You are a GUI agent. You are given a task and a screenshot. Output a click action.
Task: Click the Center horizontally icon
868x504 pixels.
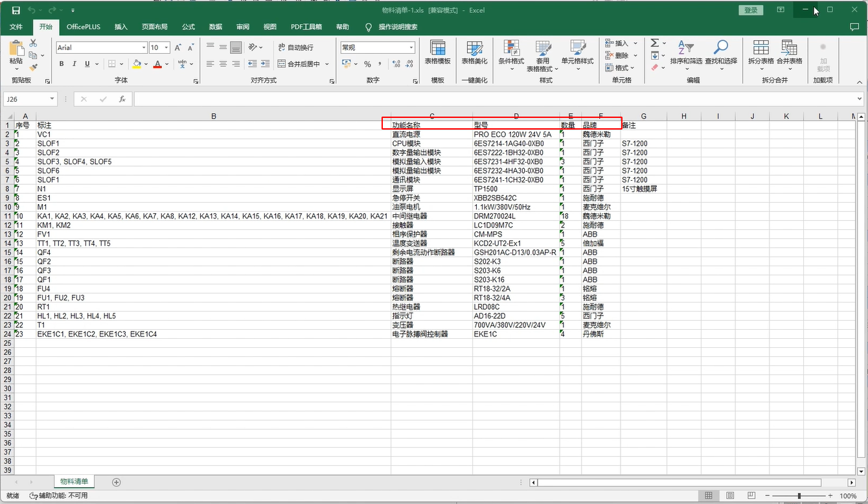223,63
